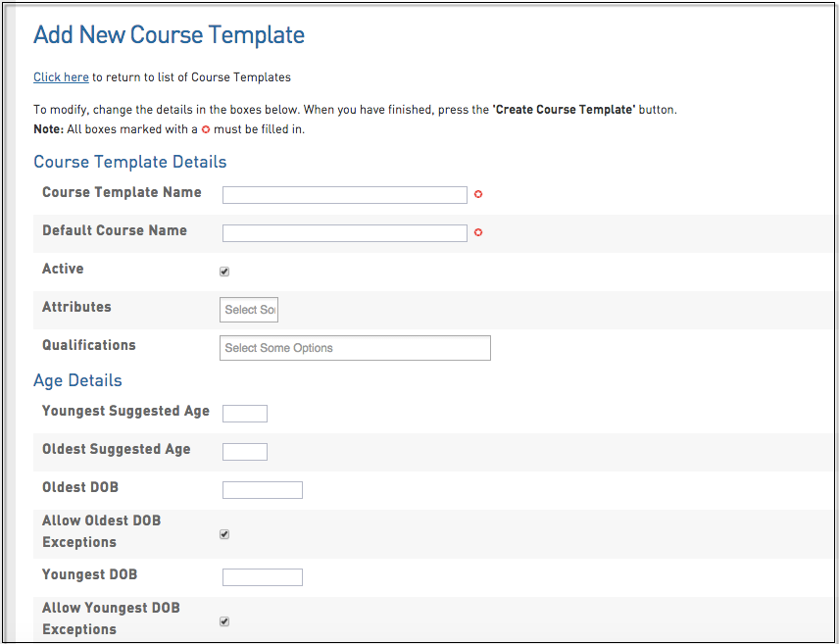Screen dimensions: 839x644
Task: Click the 'Default Course Name' label
Action: 115,230
